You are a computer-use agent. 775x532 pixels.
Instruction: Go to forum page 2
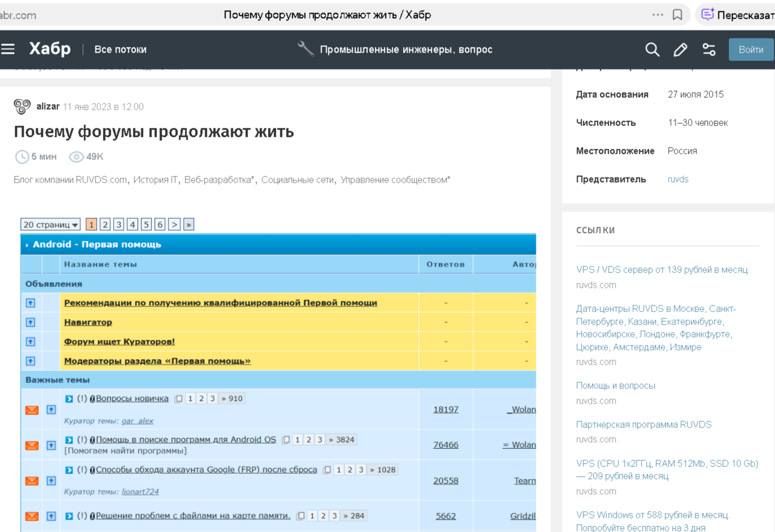pos(105,224)
